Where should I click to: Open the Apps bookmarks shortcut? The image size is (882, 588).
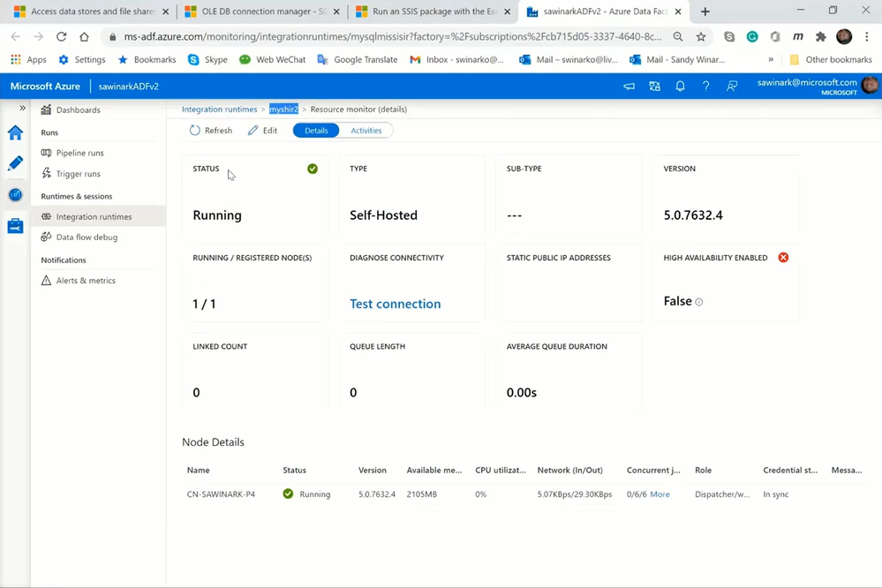[28, 60]
